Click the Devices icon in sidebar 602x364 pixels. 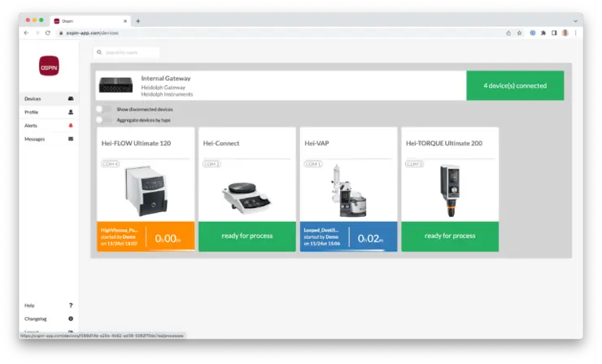click(x=71, y=99)
